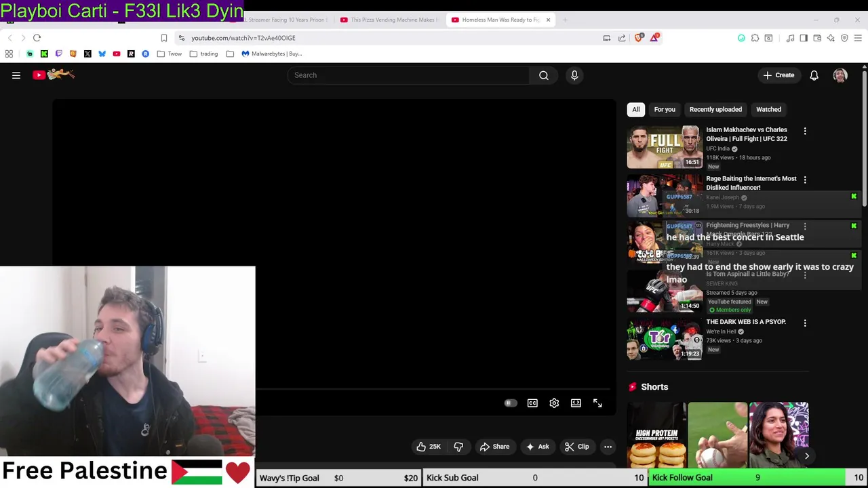
Task: Reload the page with browser refresh icon
Action: (37, 38)
